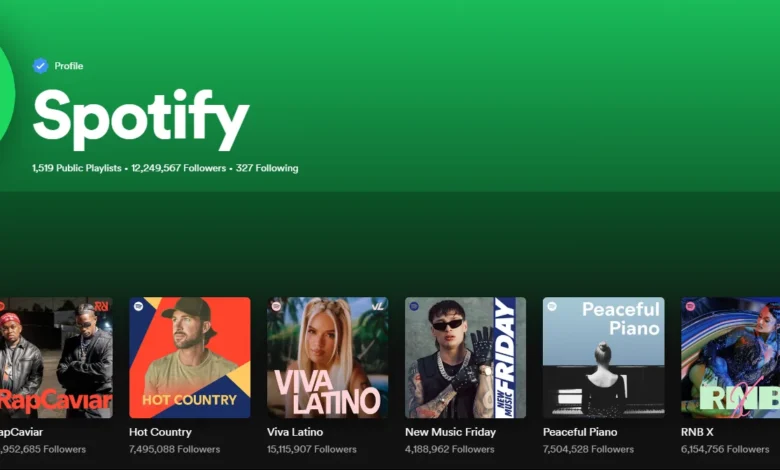Open the RapCaviar playlist cover
Viewport: 780px width, 470px height.
click(56, 358)
